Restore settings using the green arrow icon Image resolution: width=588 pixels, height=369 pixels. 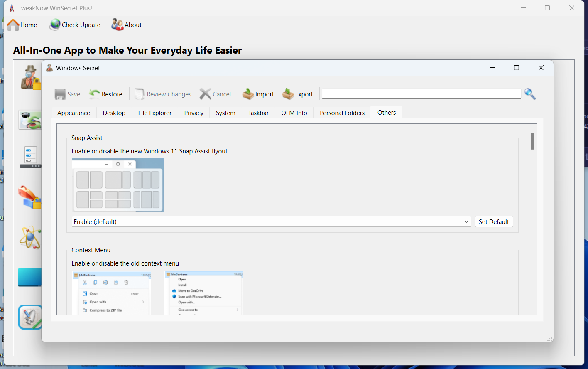tap(94, 94)
